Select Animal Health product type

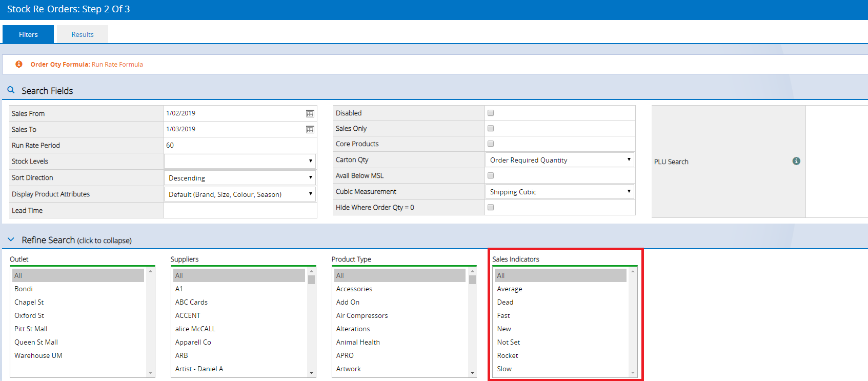[400, 342]
